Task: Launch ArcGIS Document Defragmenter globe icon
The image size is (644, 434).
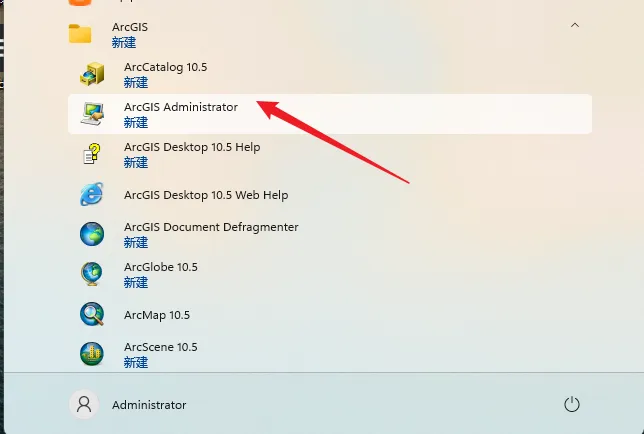Action: click(92, 234)
